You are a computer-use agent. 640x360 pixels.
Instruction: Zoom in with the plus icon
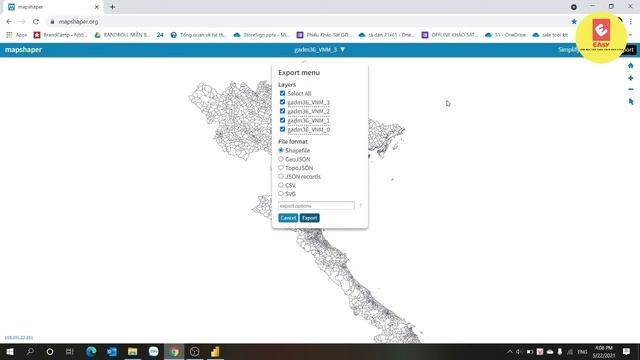point(631,78)
